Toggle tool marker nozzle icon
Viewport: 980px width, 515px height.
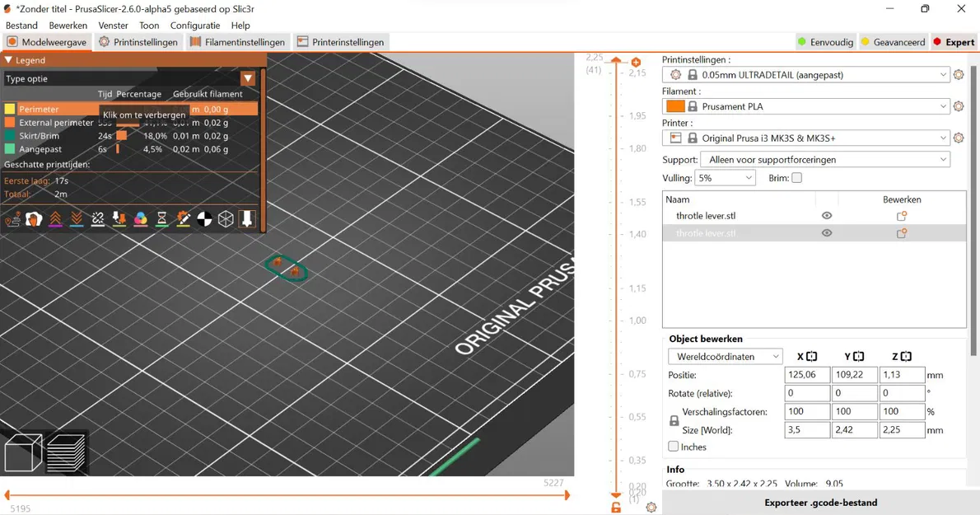click(247, 218)
